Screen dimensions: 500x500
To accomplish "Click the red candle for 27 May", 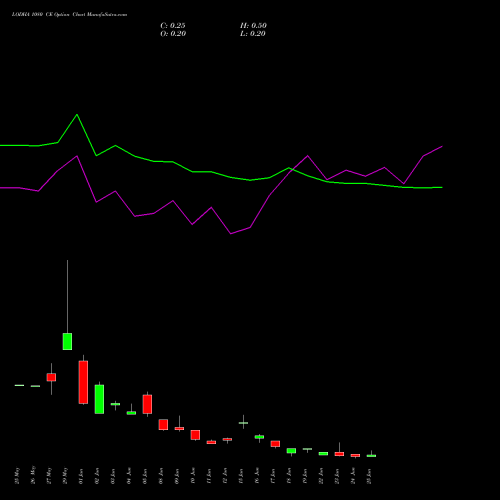I will pos(51,377).
